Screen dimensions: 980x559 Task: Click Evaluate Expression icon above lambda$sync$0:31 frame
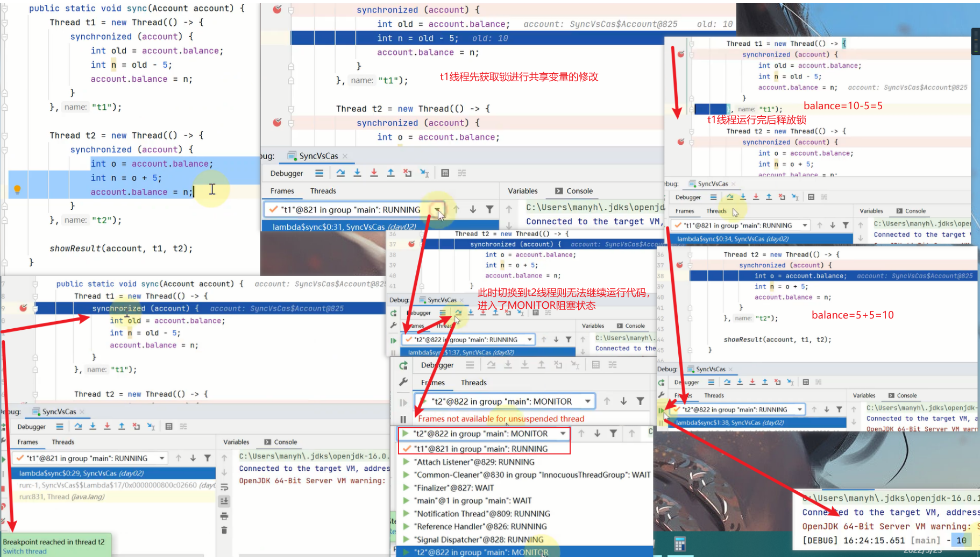tap(445, 173)
